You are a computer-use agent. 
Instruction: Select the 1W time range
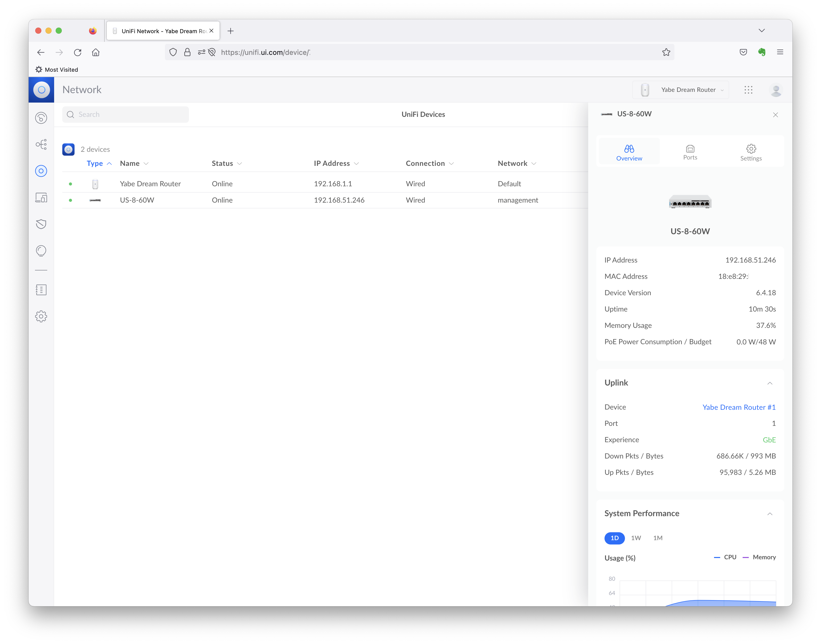coord(636,538)
